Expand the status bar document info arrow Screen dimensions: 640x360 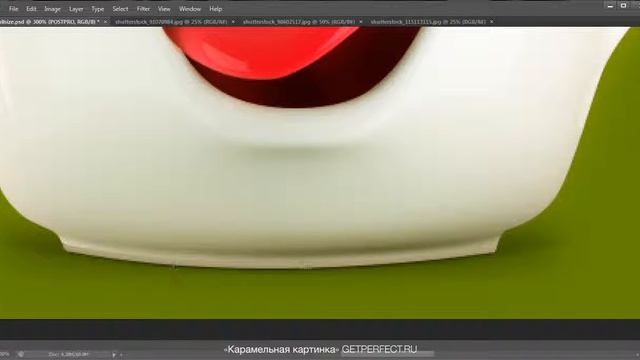coord(114,355)
